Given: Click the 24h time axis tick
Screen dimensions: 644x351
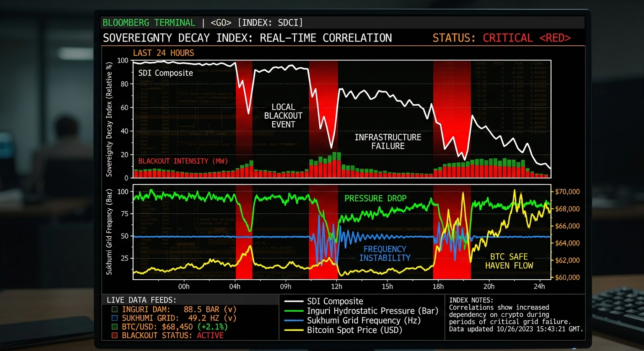Looking at the screenshot, I should 540,287.
